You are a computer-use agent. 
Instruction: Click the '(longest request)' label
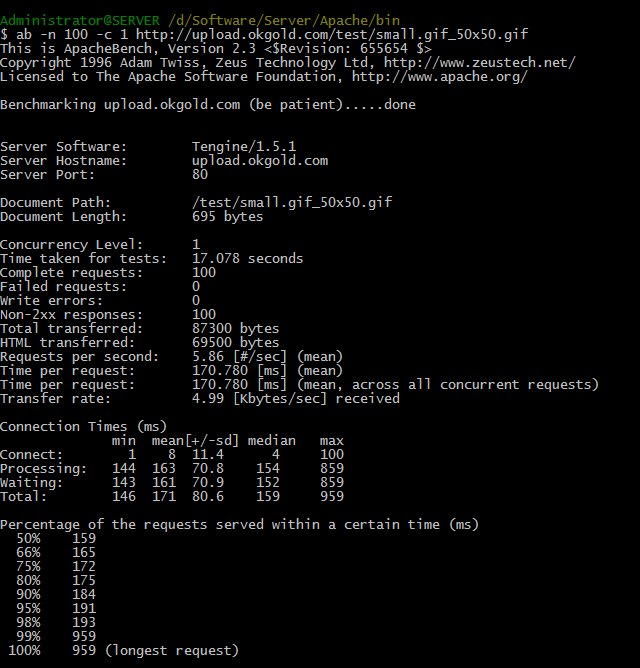point(172,651)
